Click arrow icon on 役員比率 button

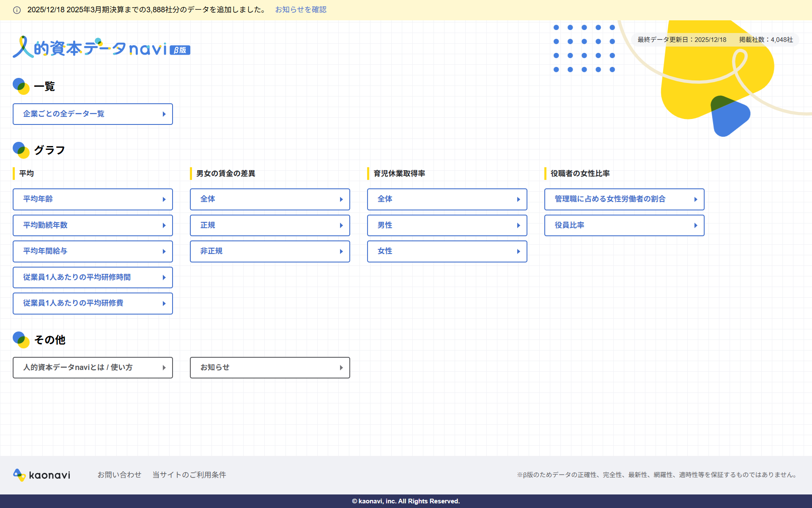pos(696,226)
